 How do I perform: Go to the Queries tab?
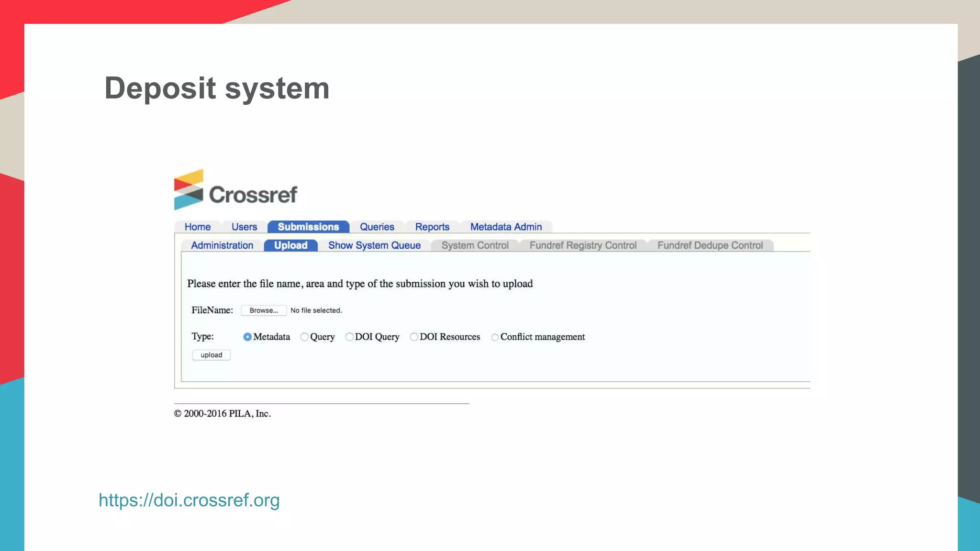(x=377, y=227)
